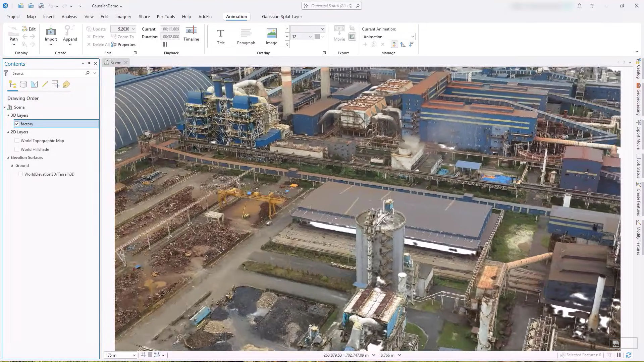Open the map scale dropdown

pyautogui.click(x=134, y=355)
